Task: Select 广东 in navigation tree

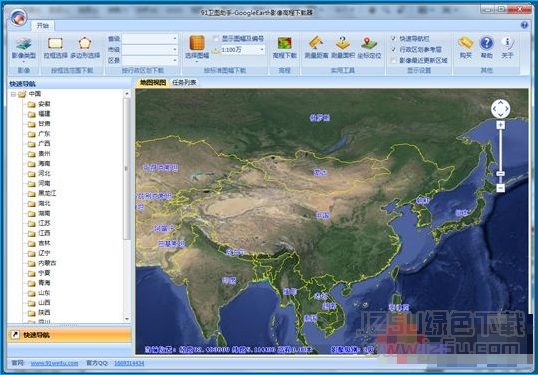Action: tap(44, 133)
